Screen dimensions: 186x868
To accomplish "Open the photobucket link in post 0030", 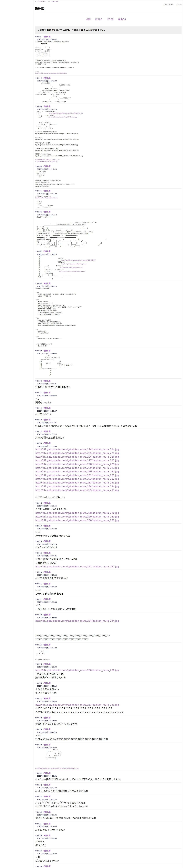I will coord(57,768).
